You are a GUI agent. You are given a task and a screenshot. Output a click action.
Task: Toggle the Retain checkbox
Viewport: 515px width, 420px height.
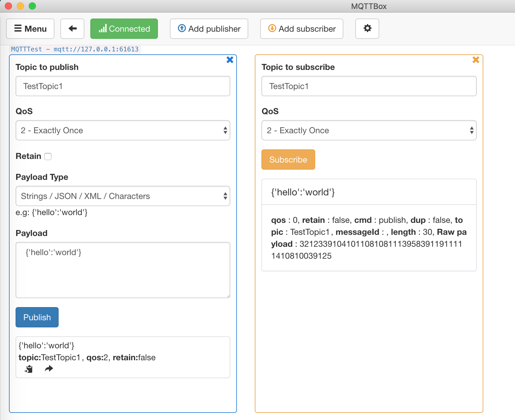click(x=48, y=157)
